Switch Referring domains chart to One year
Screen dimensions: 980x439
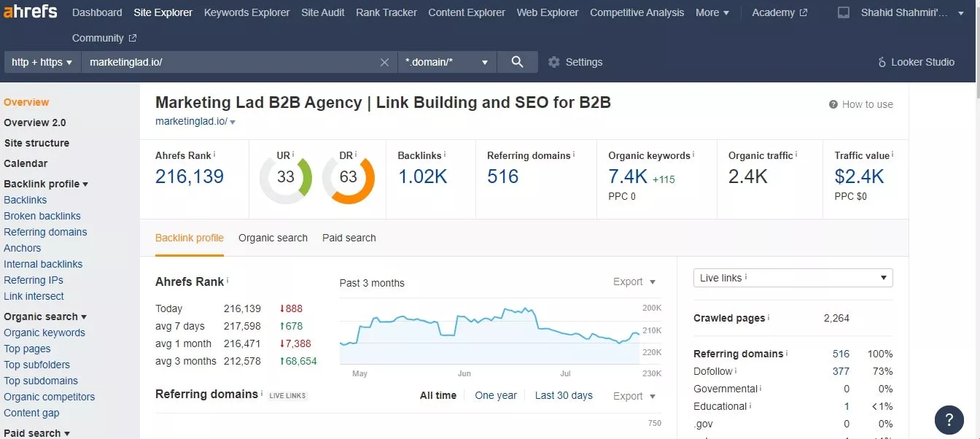point(496,395)
